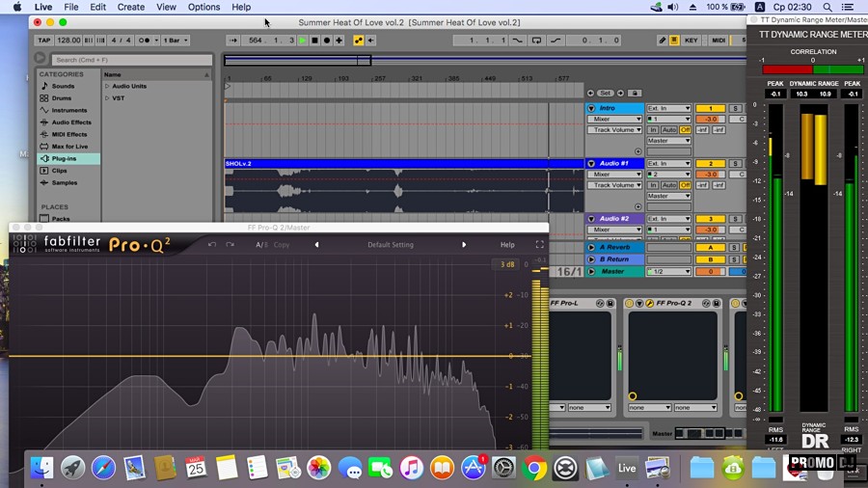Collapse the Intro track with fold arrow
The image size is (868, 488).
591,109
